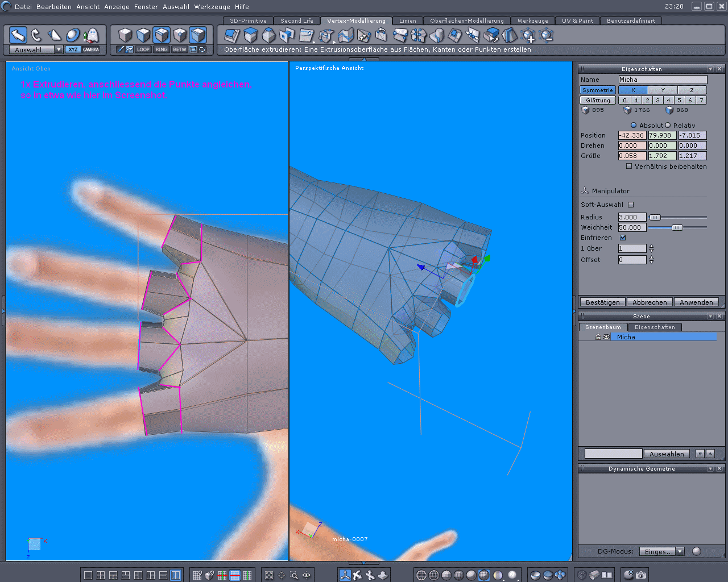Open the Auswahl dropdown arrow
This screenshot has height=582, width=728.
pos(59,49)
